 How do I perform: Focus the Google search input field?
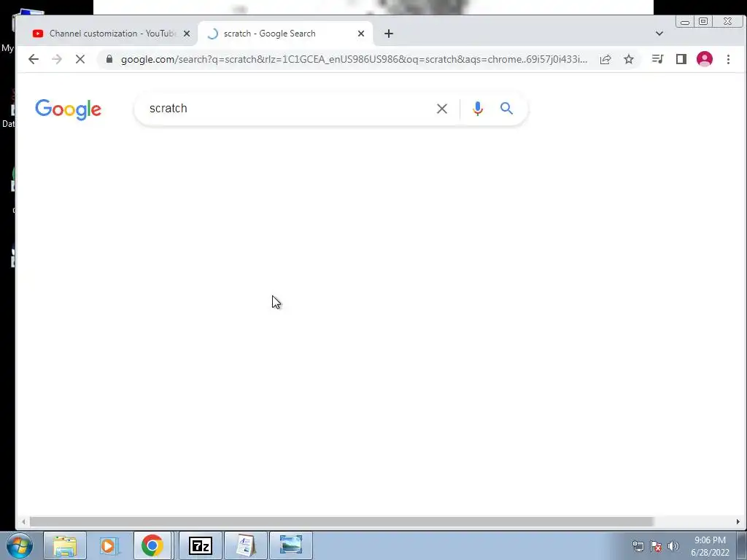pos(286,109)
